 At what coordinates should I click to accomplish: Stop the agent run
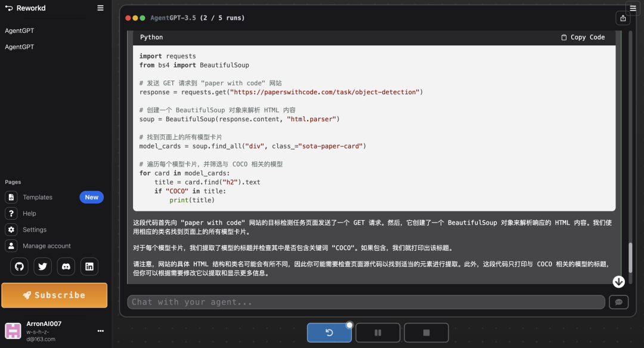(426, 332)
